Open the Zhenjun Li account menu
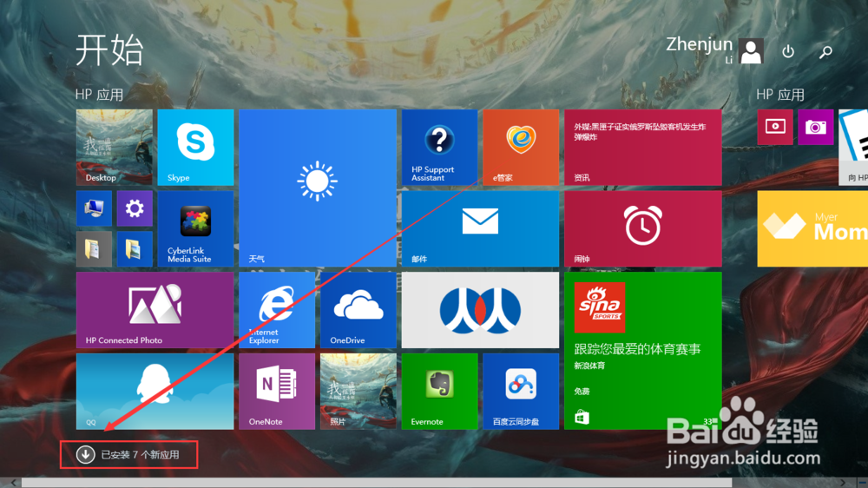The image size is (868, 488). [714, 50]
